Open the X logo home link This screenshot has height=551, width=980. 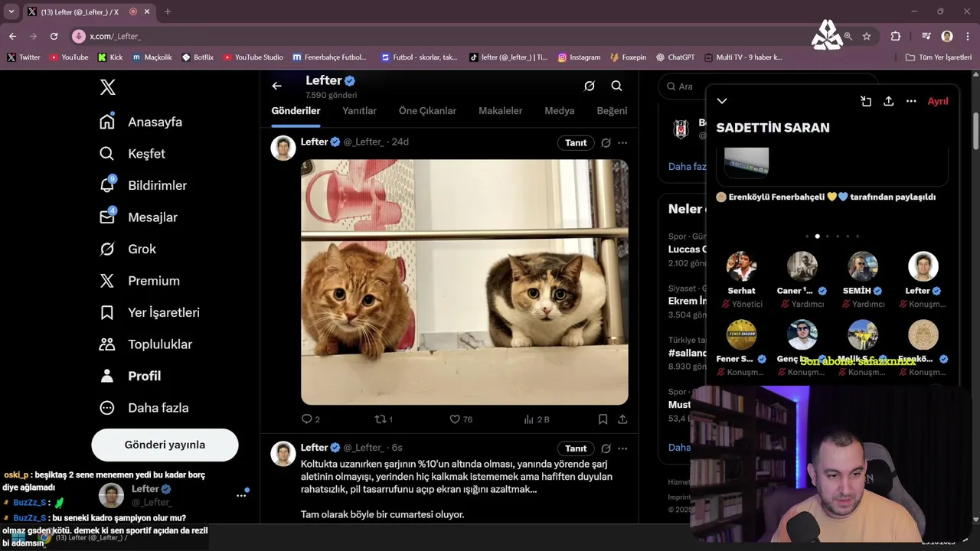[108, 87]
